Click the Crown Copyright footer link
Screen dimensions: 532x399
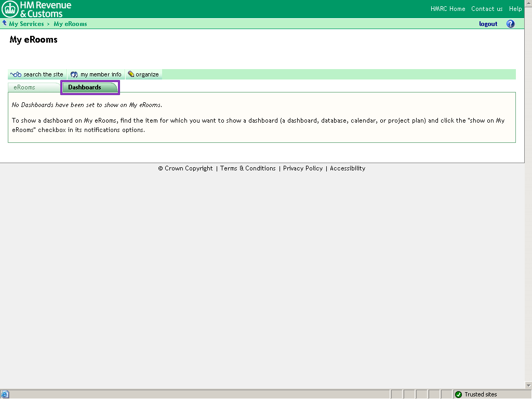pyautogui.click(x=186, y=168)
